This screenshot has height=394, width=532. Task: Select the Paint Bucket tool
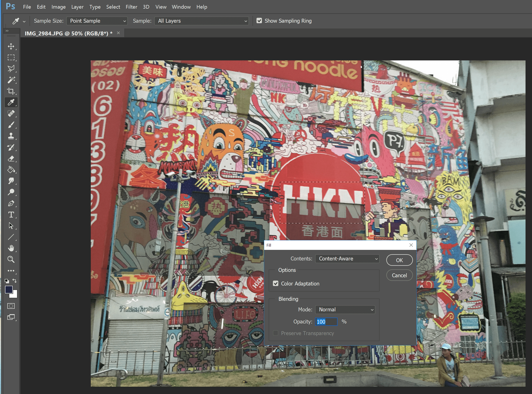(11, 170)
